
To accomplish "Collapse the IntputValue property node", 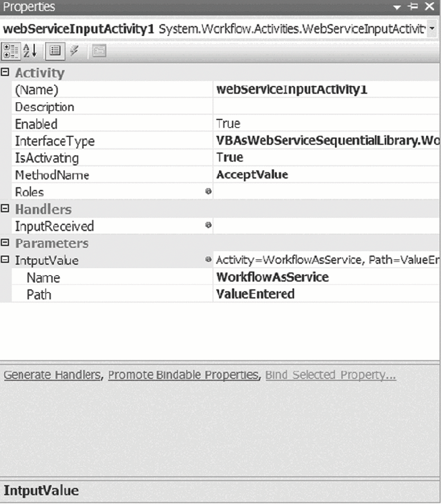I will (x=5, y=260).
